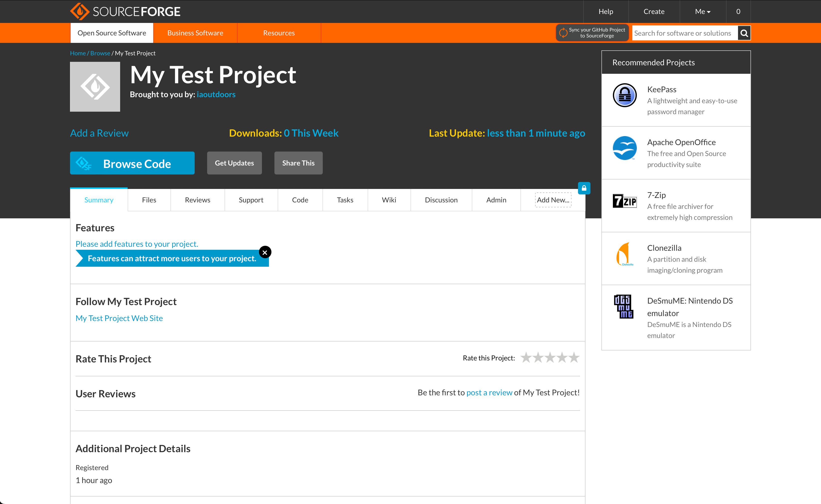Click the project's default placeholder icon

point(95,87)
